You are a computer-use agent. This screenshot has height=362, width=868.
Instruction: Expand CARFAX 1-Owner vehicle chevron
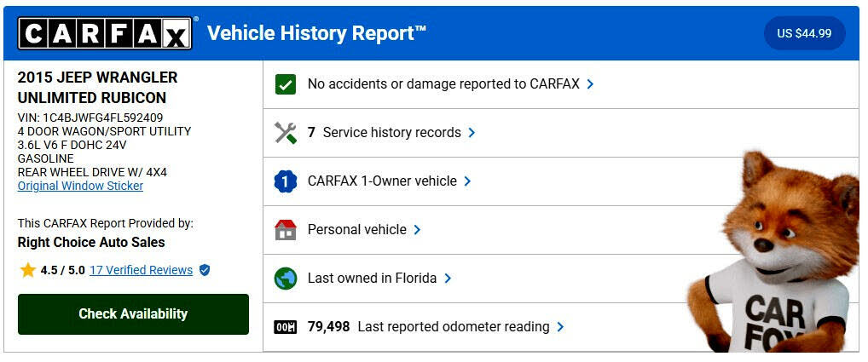tap(467, 181)
